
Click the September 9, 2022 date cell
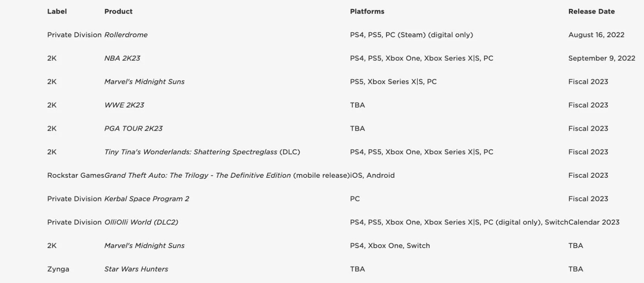pyautogui.click(x=602, y=58)
